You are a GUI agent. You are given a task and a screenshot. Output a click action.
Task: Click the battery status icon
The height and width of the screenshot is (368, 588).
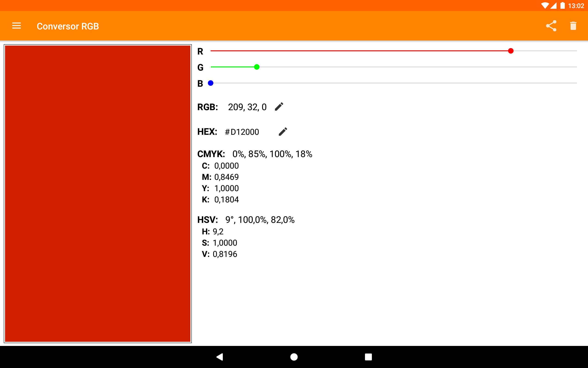coord(563,6)
